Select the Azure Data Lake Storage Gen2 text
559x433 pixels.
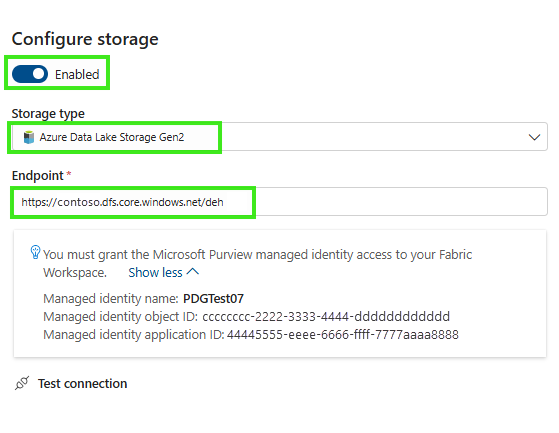pyautogui.click(x=112, y=137)
